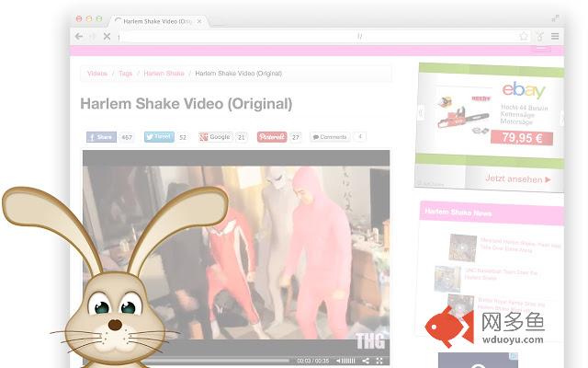
Task: Click the extension icon beside the star
Action: [539, 37]
